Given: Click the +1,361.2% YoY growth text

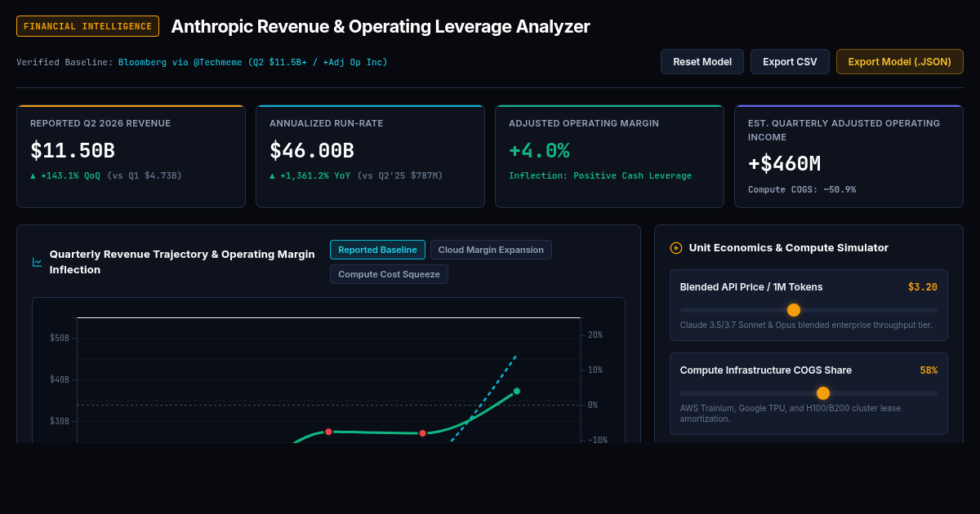Looking at the screenshot, I should (x=310, y=175).
